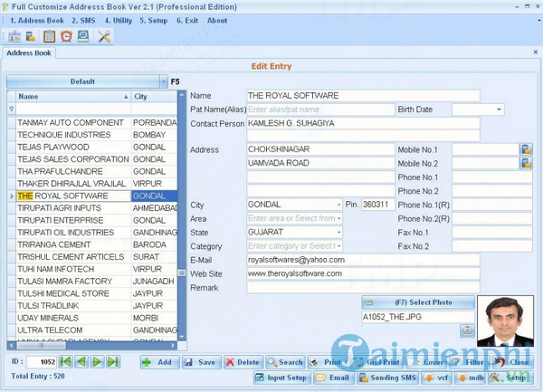This screenshot has height=392, width=543.
Task: Go to first record arrow button
Action: pos(66,362)
